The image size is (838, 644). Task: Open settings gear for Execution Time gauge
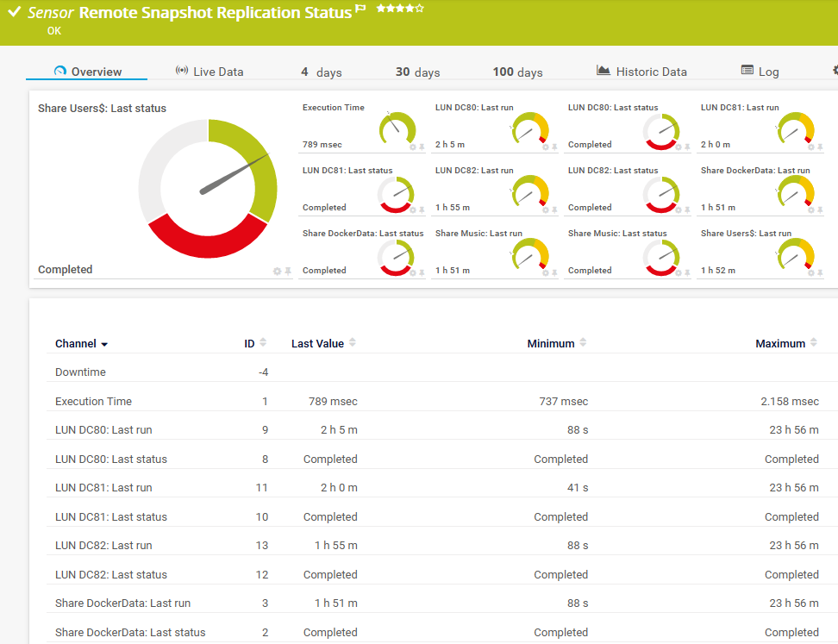click(x=412, y=147)
